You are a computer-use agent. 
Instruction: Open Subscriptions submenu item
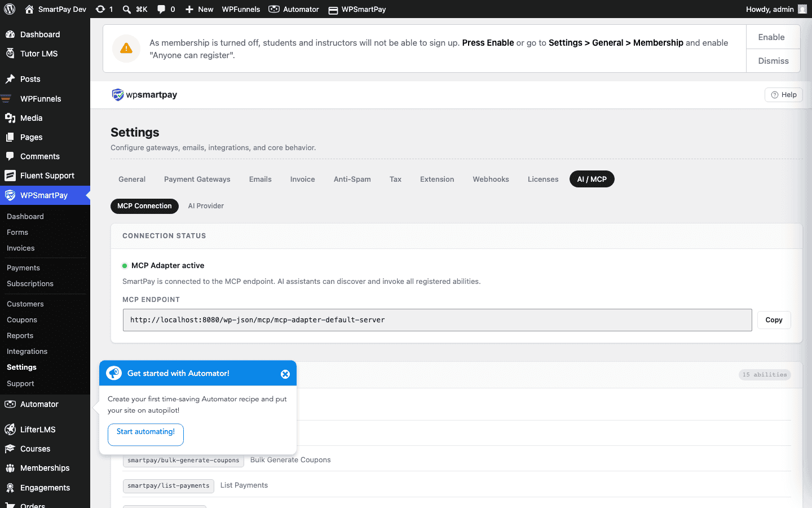click(x=30, y=284)
